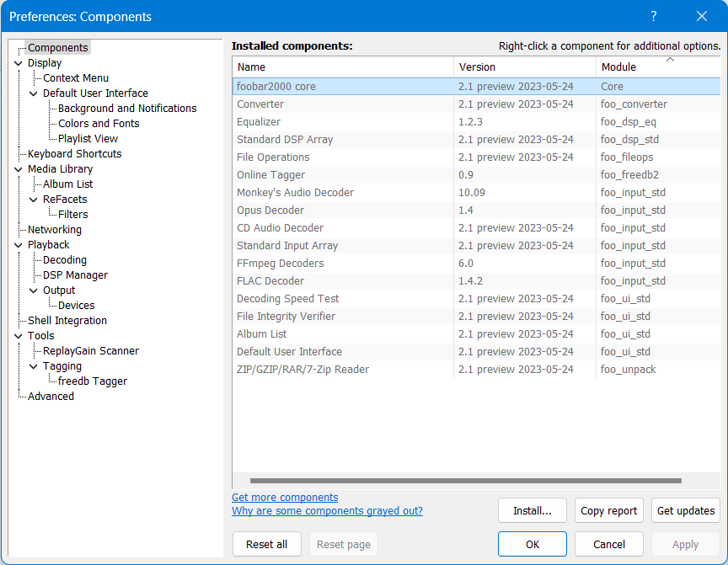Sort components by Name column header
This screenshot has width=728, height=565.
(x=343, y=67)
